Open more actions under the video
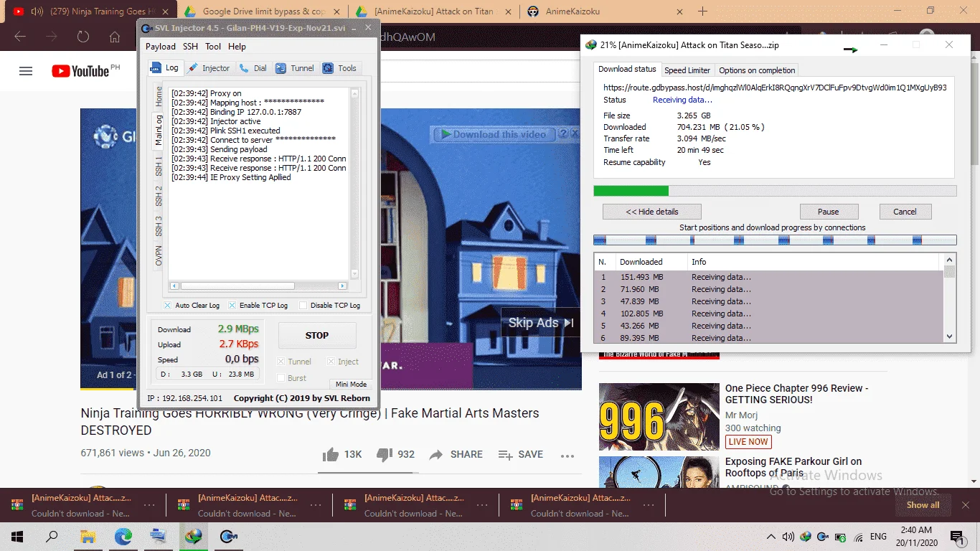Image resolution: width=980 pixels, height=551 pixels. pos(567,456)
